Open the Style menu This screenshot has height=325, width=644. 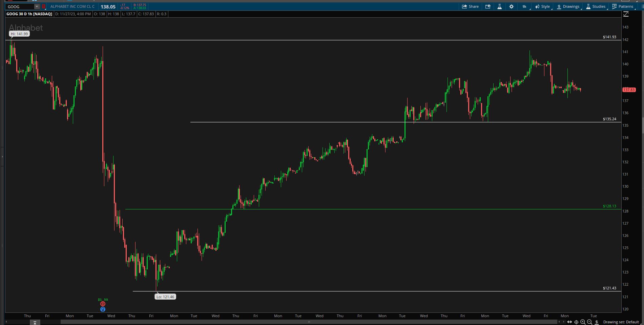tap(543, 6)
